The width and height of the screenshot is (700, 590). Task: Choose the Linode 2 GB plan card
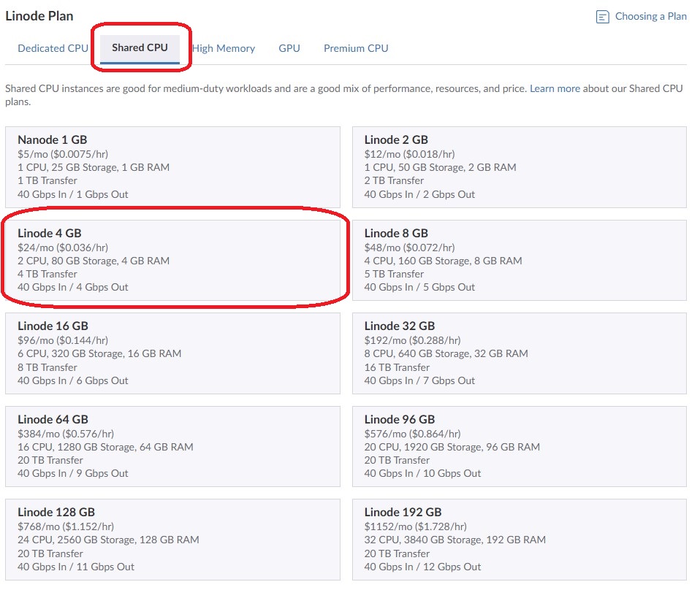(x=520, y=167)
